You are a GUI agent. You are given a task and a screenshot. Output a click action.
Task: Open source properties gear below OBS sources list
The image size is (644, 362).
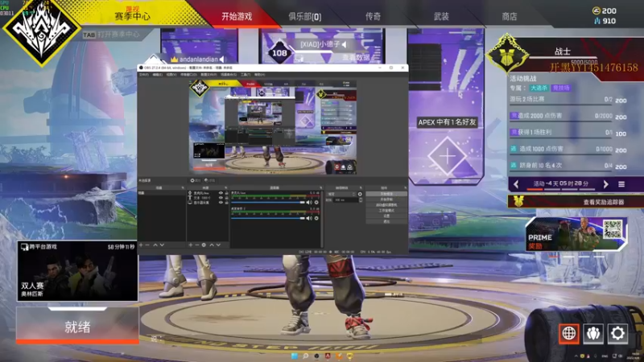[204, 245]
